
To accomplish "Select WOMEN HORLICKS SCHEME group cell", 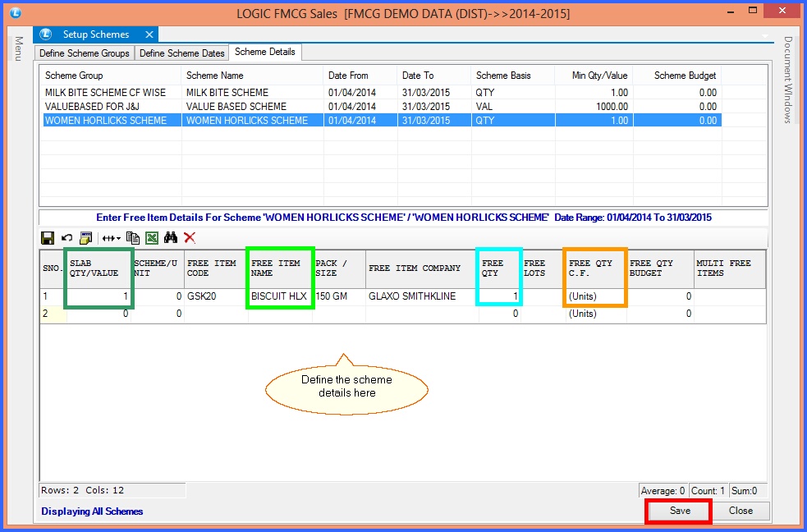I will tap(112, 121).
